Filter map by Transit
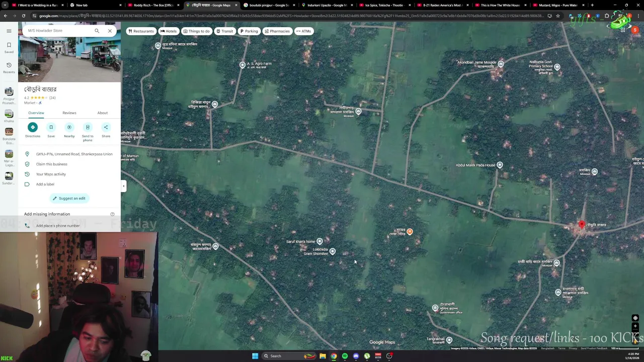 224,31
